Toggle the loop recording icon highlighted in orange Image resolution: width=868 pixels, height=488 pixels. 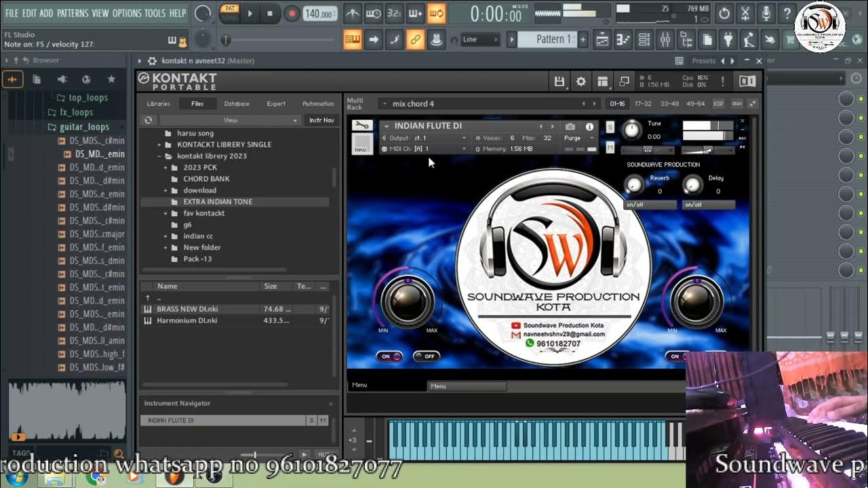[x=437, y=13]
